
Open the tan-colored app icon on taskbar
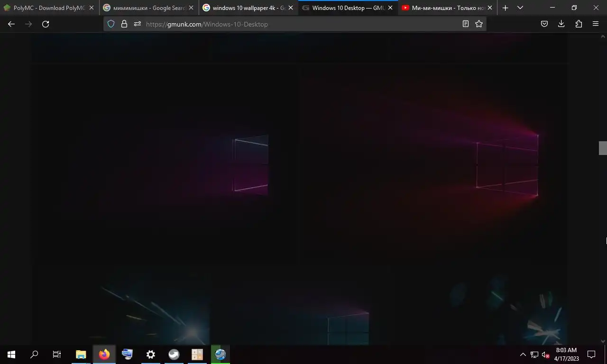[x=197, y=355]
